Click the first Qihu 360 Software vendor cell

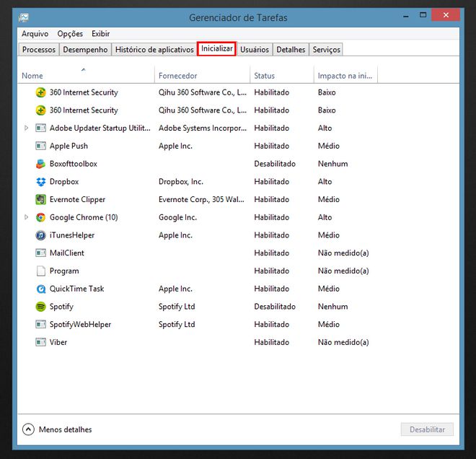[203, 92]
